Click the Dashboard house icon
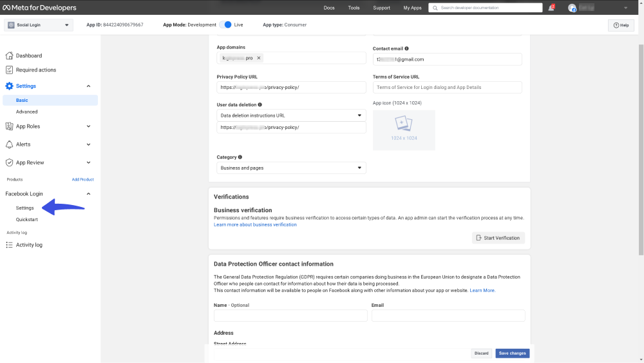Viewport: 644px width, 363px height. pos(9,55)
